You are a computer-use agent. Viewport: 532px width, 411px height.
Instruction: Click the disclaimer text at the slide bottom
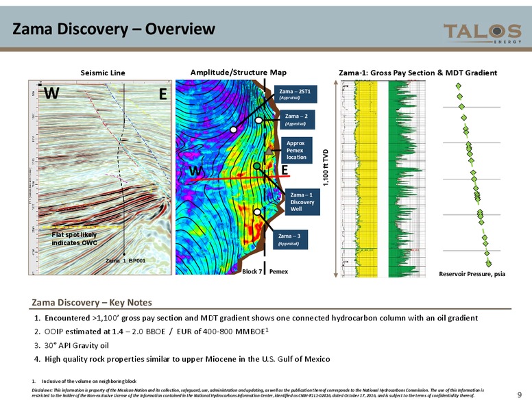[x=258, y=393]
